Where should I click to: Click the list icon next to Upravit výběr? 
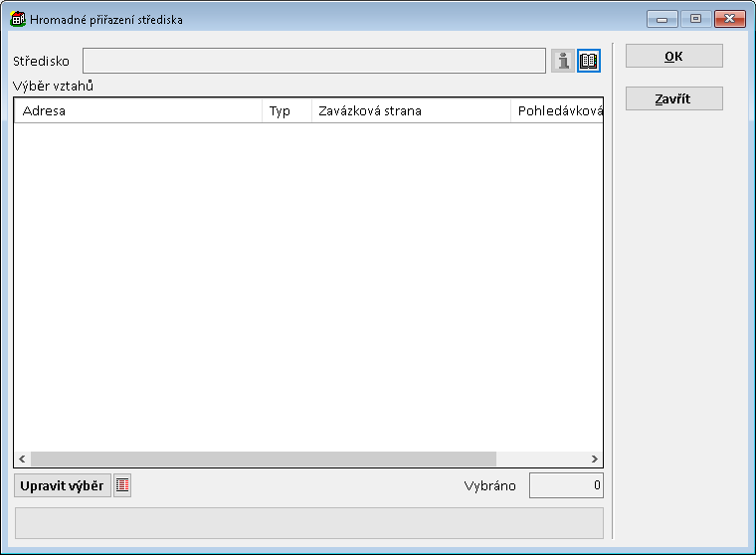click(x=122, y=485)
